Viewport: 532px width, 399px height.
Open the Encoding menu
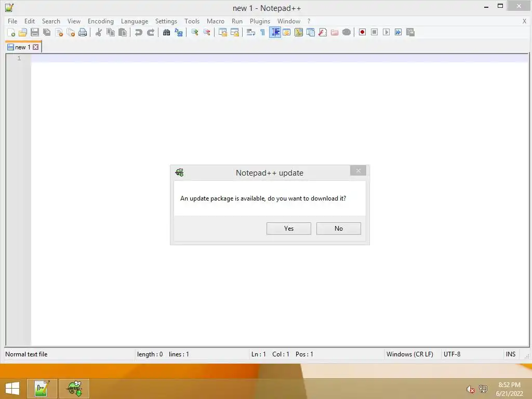(101, 21)
